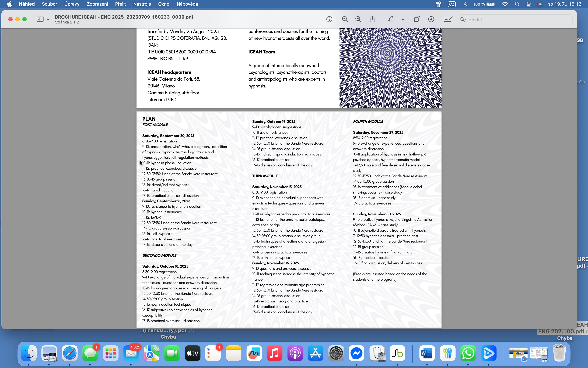Launch Freeform from the Dock

tap(254, 353)
